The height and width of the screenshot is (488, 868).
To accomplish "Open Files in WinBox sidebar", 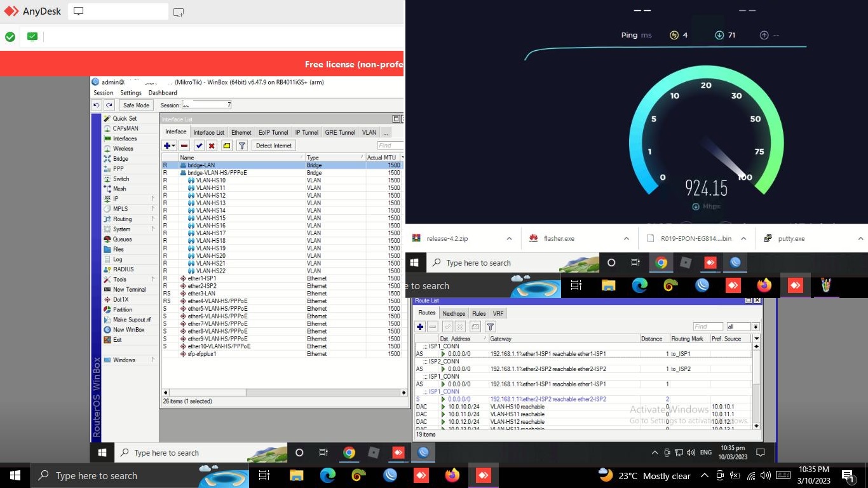I will 118,249.
